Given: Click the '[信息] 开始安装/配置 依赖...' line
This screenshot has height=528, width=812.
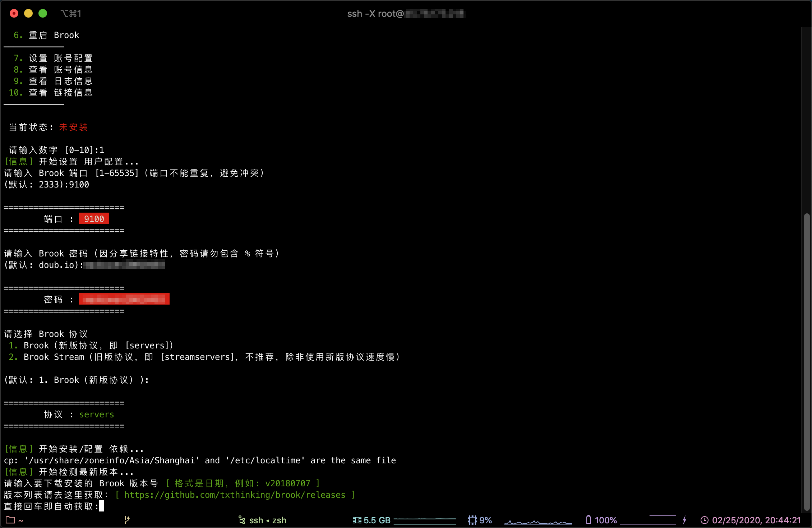Looking at the screenshot, I should click(74, 449).
